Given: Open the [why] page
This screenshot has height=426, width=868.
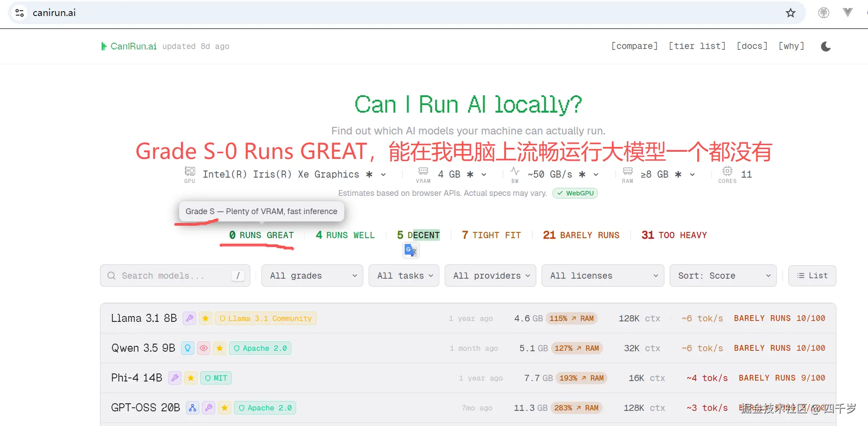Looking at the screenshot, I should pos(792,46).
